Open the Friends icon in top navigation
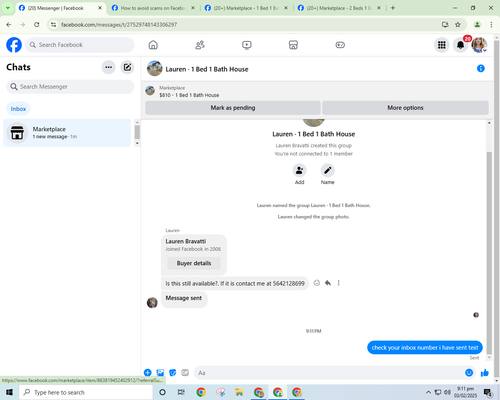The width and height of the screenshot is (500, 400). click(200, 45)
